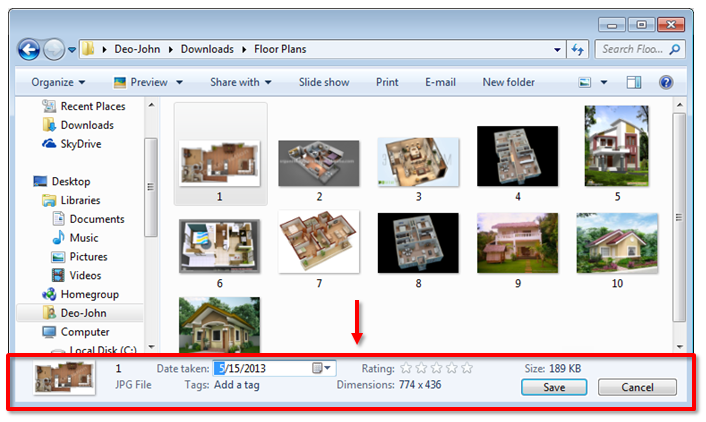Image resolution: width=706 pixels, height=422 pixels.
Task: Select Computer in the navigation pane
Action: click(76, 332)
